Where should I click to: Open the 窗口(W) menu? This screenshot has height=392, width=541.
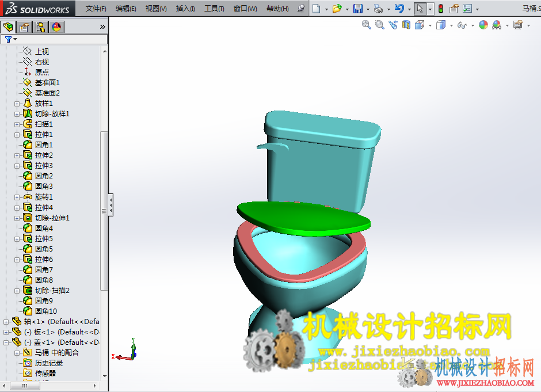tap(245, 9)
